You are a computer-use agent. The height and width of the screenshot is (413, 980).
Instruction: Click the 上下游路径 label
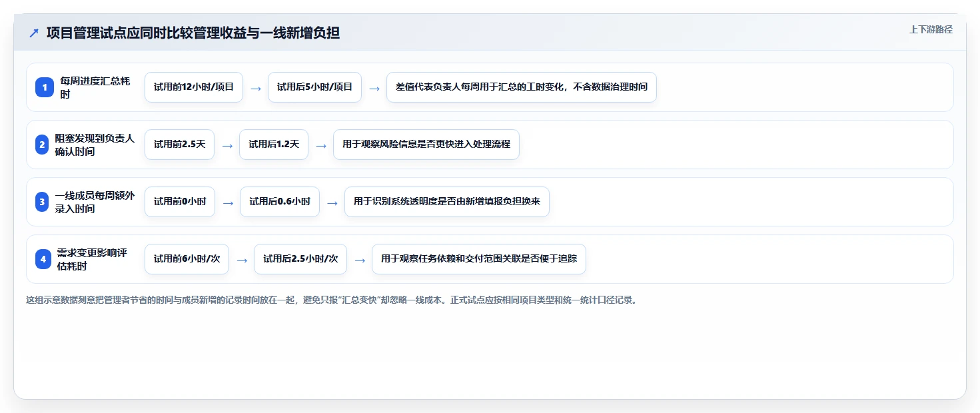click(931, 29)
